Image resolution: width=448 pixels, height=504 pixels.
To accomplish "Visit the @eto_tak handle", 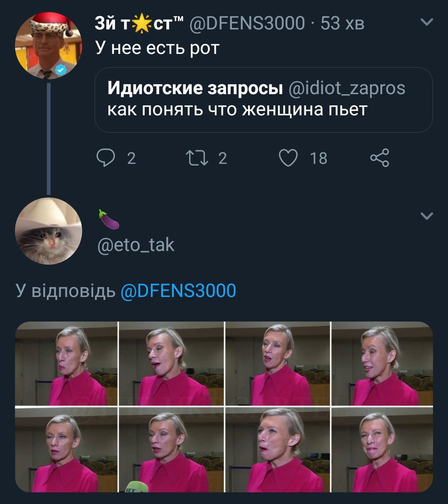I will (136, 245).
